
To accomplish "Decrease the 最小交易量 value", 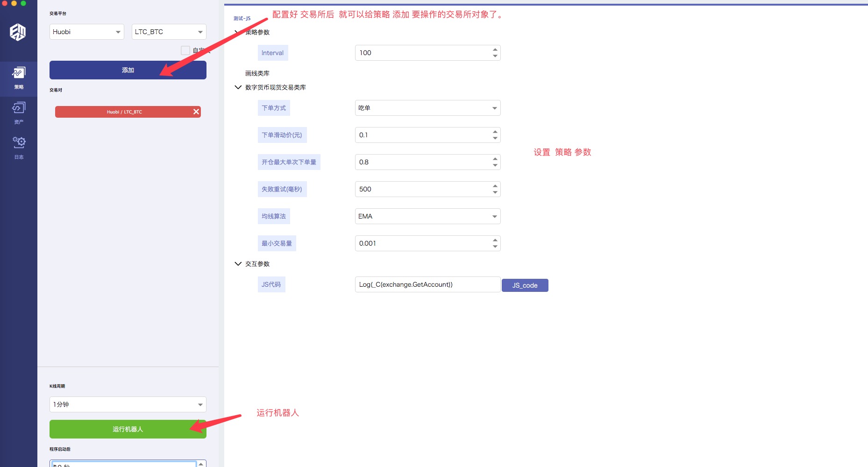I will pyautogui.click(x=495, y=247).
